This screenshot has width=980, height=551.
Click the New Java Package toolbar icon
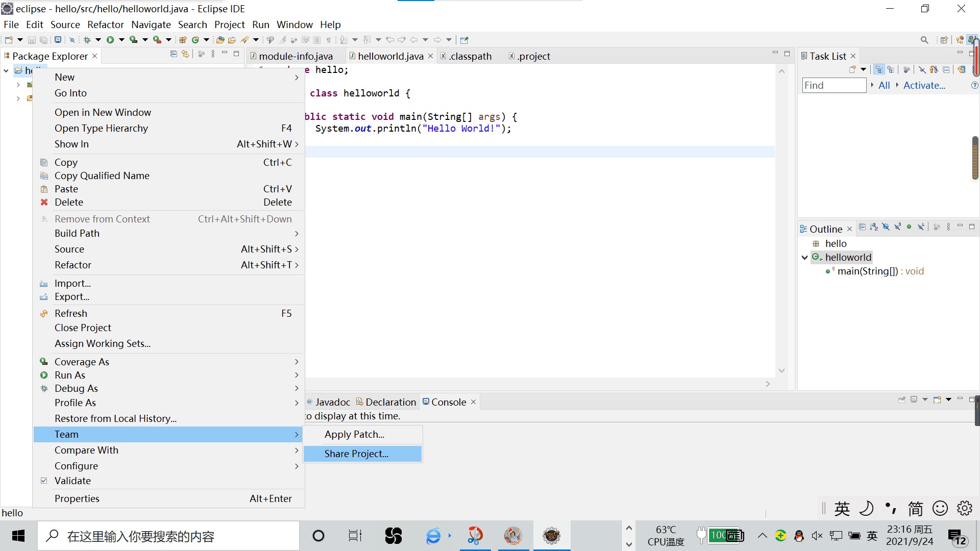coord(183,40)
